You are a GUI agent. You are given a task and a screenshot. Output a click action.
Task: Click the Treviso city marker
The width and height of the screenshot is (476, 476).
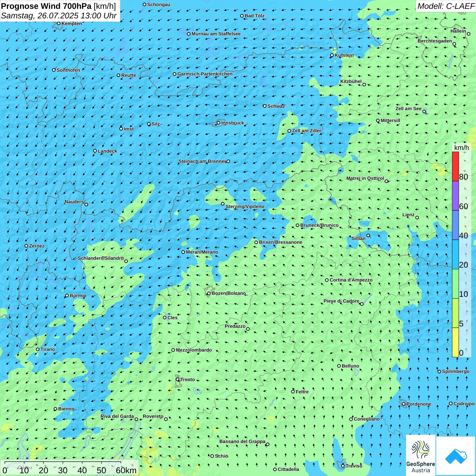343,466
